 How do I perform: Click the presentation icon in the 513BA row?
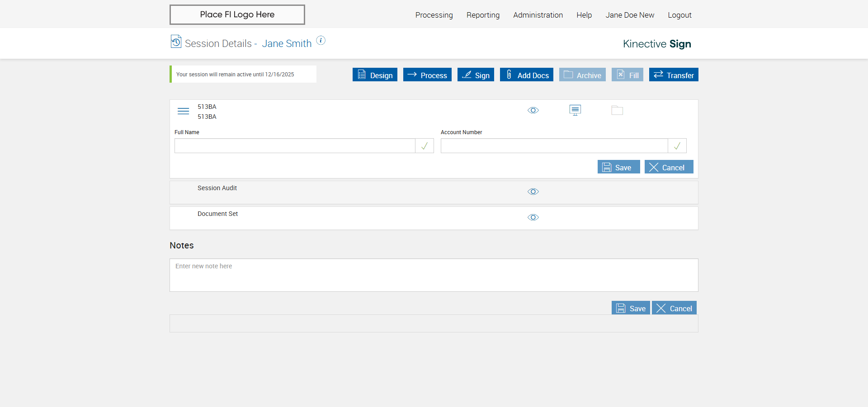tap(575, 110)
